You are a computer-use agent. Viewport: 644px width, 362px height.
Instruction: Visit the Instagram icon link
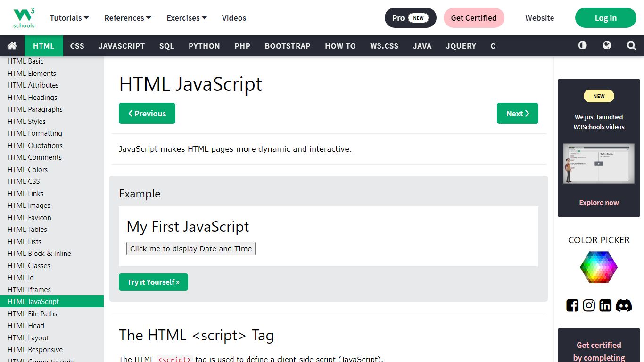tap(589, 305)
